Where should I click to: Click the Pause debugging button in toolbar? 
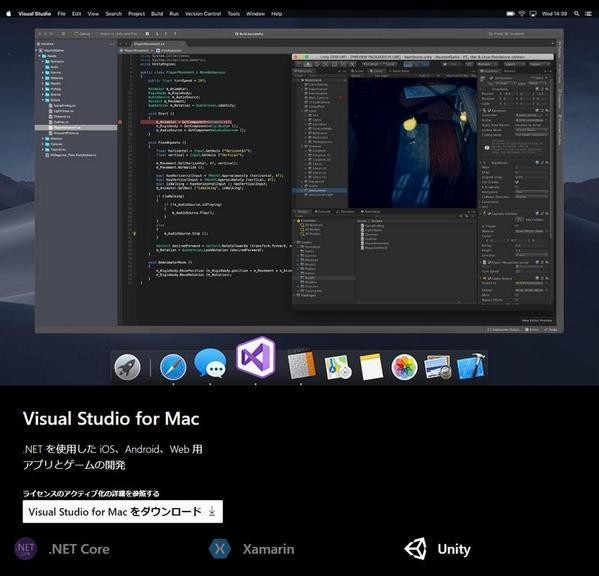(147, 34)
